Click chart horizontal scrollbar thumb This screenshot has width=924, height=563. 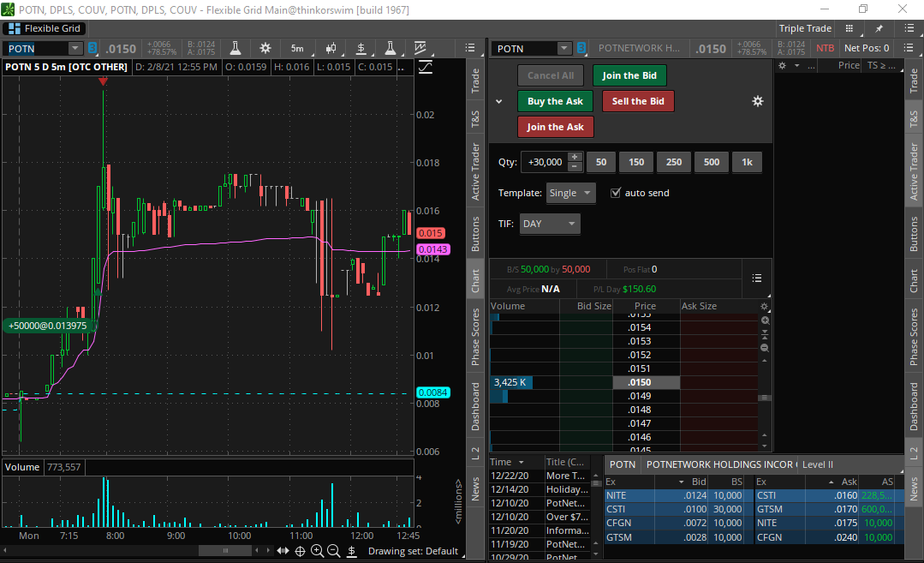click(225, 551)
